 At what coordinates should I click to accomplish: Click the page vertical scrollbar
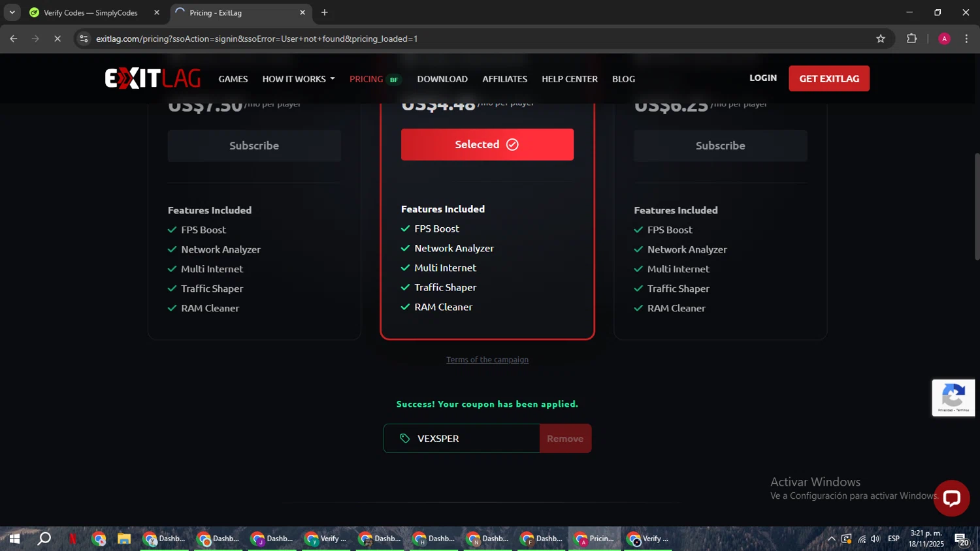pos(977,206)
